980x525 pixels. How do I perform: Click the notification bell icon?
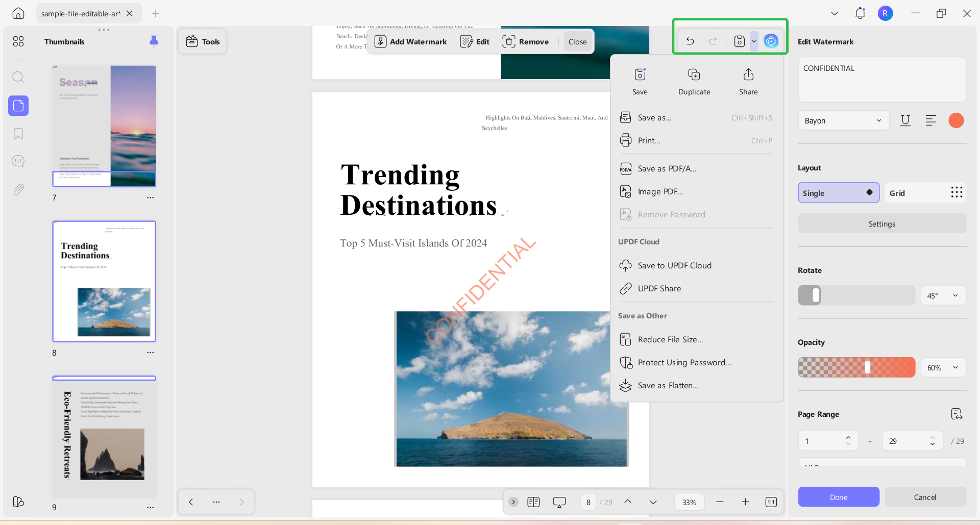860,13
